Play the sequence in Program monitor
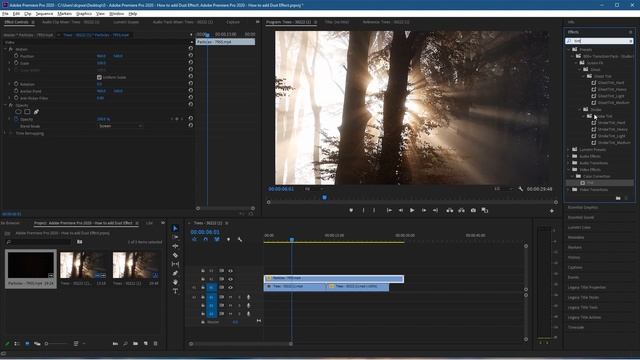The image size is (640, 360). coord(412,210)
